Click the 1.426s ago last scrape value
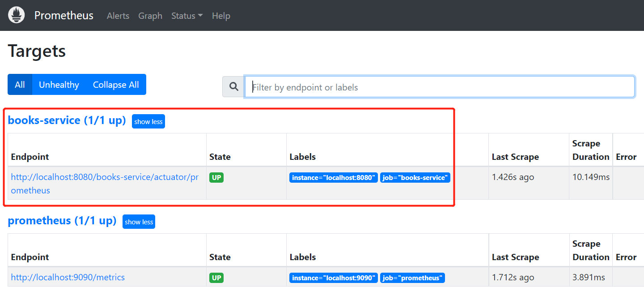Image resolution: width=644 pixels, height=287 pixels. click(513, 177)
